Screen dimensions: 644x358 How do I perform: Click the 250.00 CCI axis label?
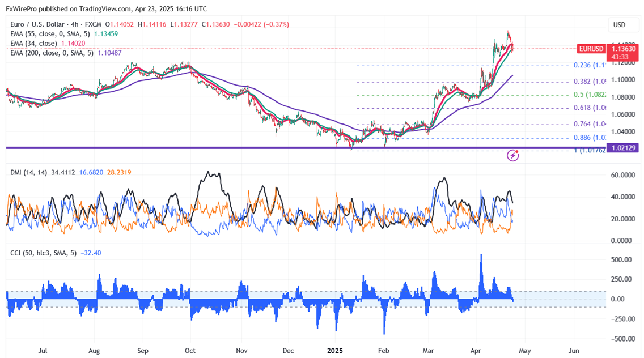(x=621, y=280)
